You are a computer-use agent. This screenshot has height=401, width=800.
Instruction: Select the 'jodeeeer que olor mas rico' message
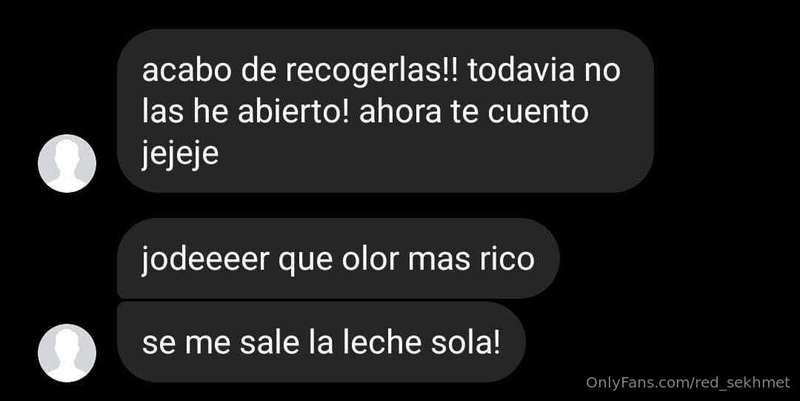(x=338, y=259)
